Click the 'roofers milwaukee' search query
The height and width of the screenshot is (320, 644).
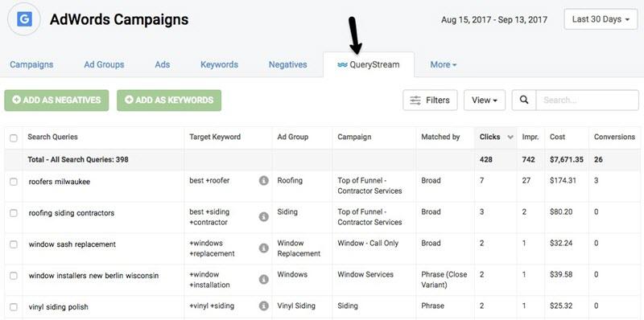click(x=59, y=182)
